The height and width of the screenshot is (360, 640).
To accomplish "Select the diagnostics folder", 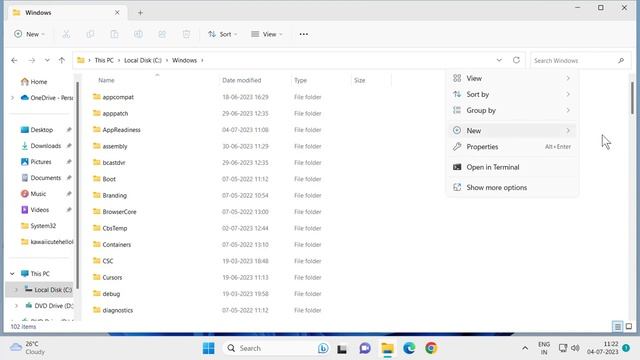I will tap(113, 310).
